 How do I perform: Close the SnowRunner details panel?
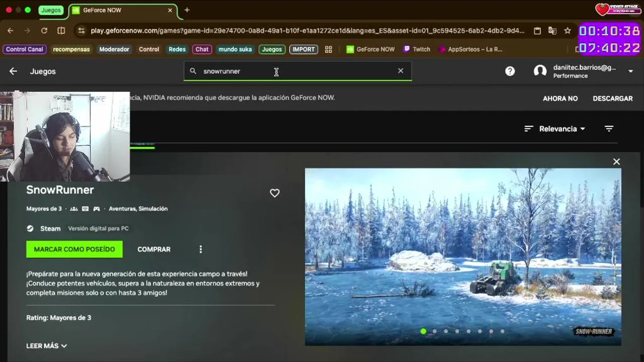coord(616,161)
